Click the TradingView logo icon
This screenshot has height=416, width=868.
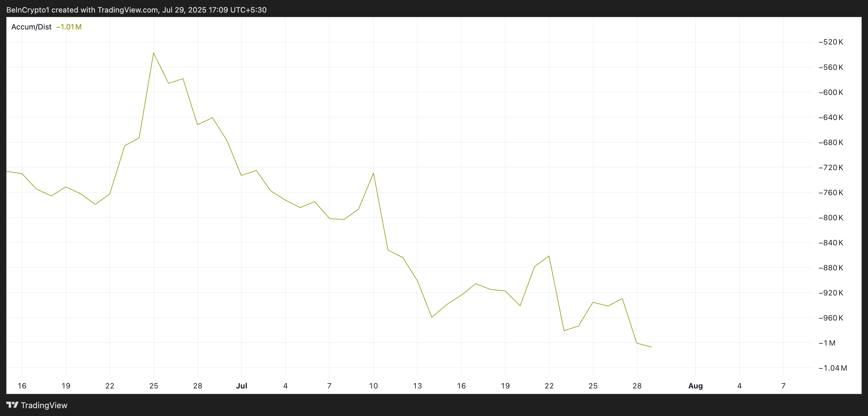13,404
